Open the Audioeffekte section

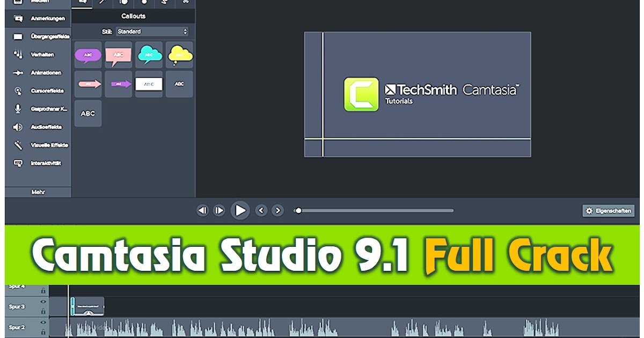tap(38, 127)
